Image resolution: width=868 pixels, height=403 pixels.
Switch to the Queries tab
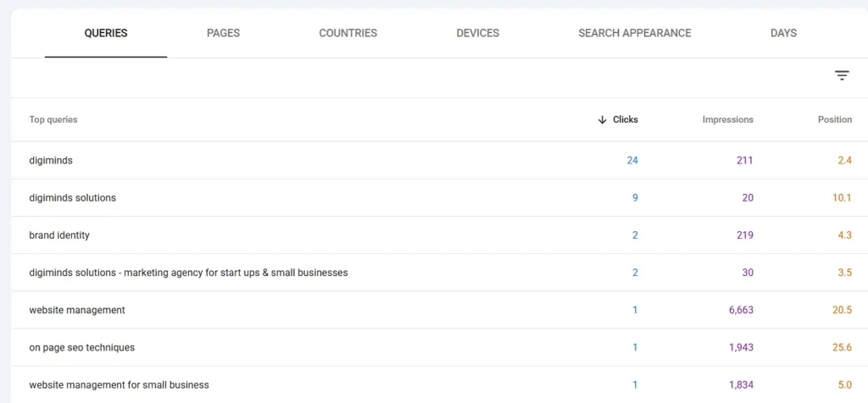pos(106,33)
